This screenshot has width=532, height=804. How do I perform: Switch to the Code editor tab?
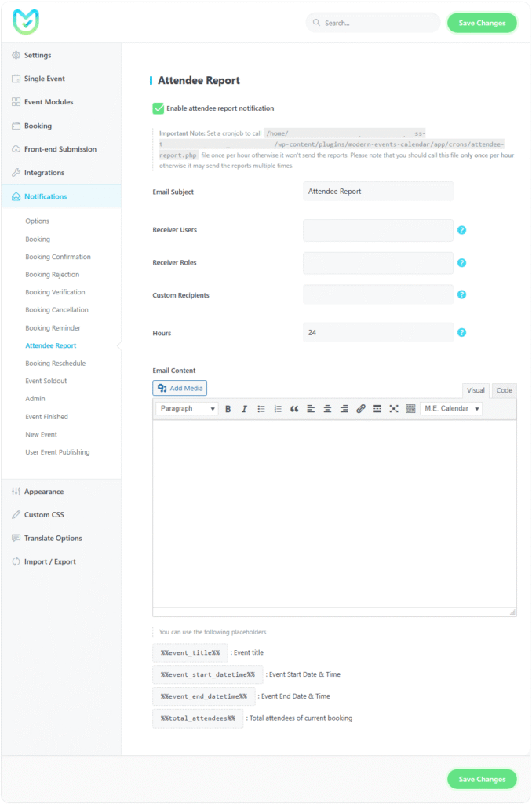pos(504,390)
